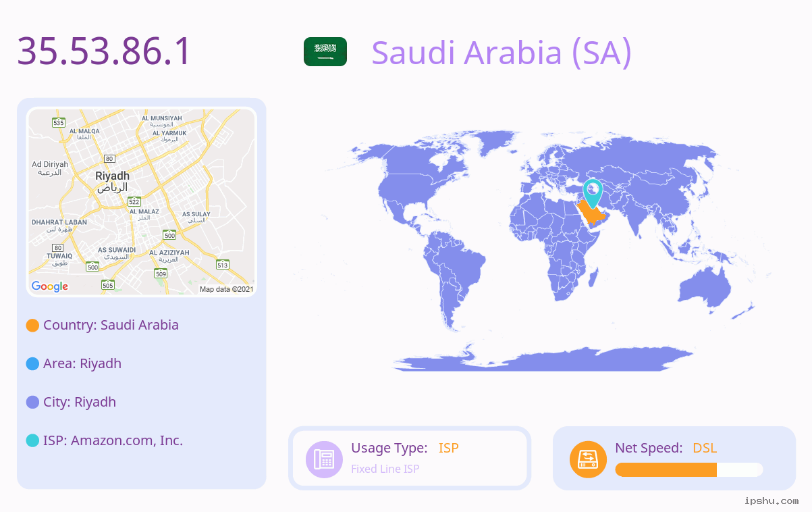Click the ISP: Amazon.com, Inc. text
Viewport: 812px width, 512px height.
tap(113, 440)
